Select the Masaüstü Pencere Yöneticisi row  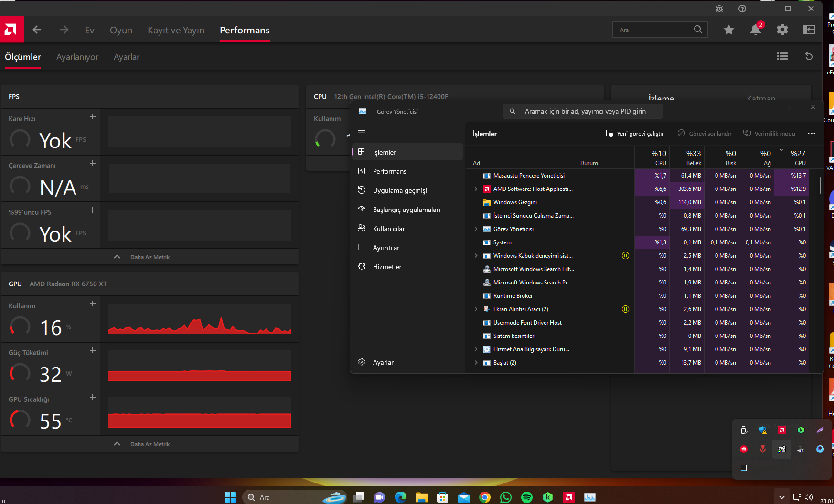[x=637, y=176]
